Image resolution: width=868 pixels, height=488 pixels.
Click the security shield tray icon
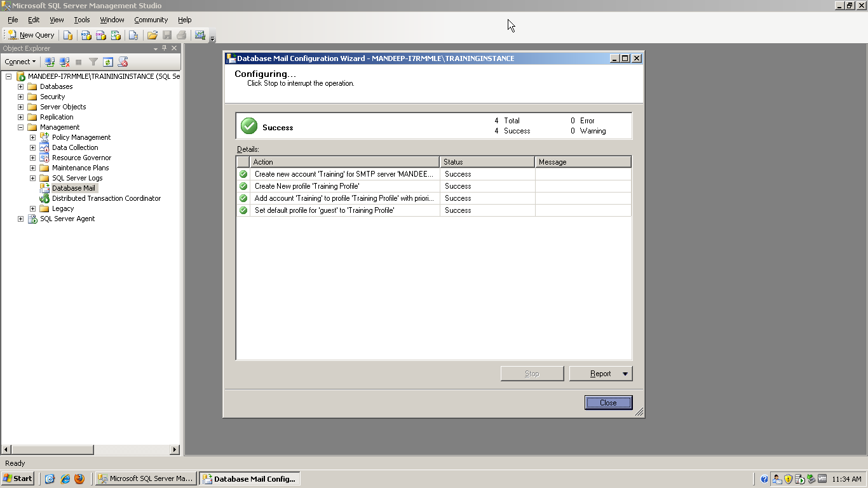789,479
